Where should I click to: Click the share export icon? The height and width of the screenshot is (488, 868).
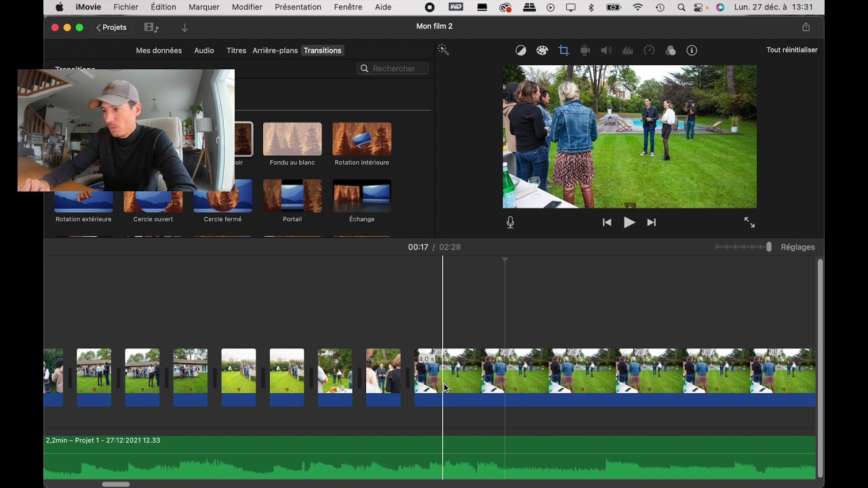pos(806,27)
